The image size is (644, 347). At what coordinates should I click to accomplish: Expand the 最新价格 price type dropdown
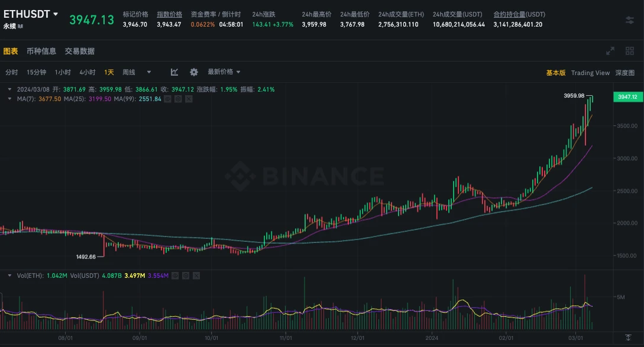coord(222,72)
